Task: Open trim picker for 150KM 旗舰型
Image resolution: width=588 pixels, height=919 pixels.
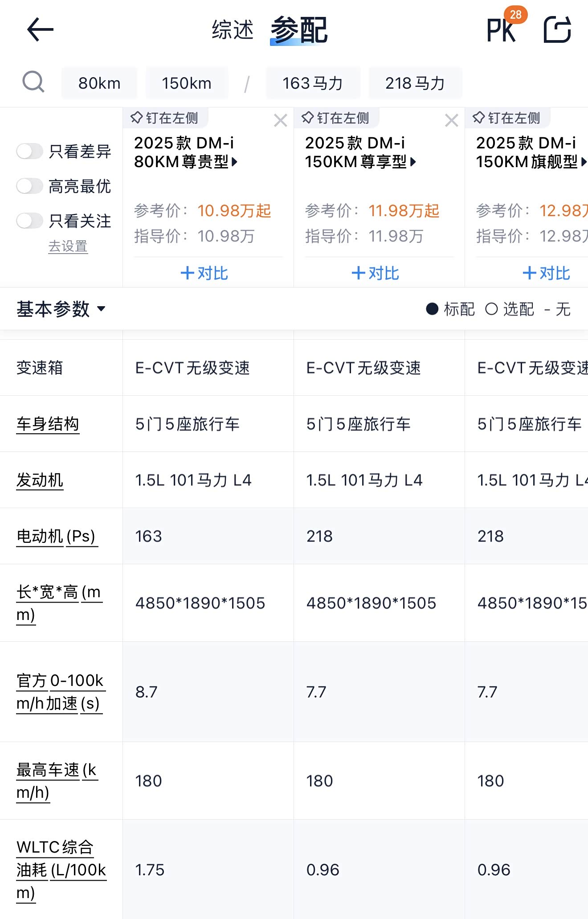Action: 531,152
